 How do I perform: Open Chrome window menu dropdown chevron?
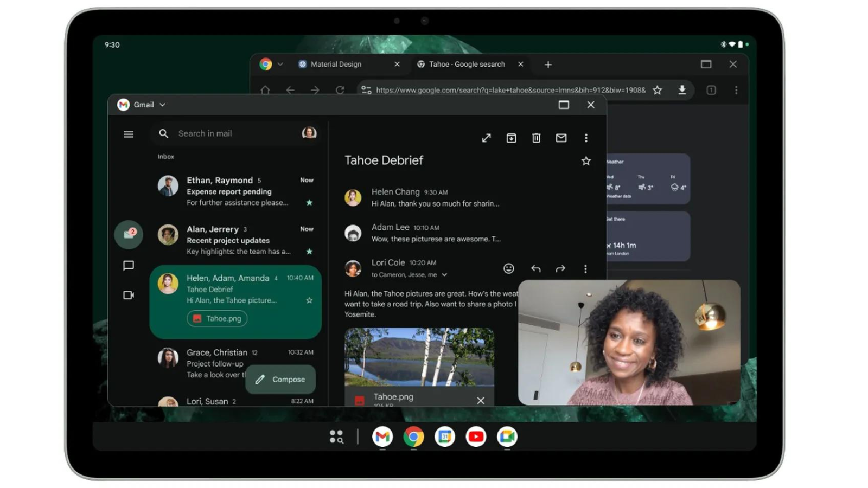(x=280, y=64)
